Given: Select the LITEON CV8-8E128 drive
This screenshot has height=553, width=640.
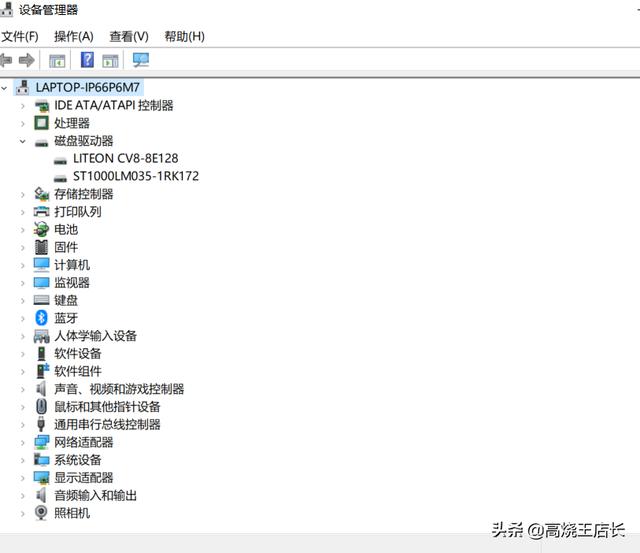Looking at the screenshot, I should tap(126, 158).
